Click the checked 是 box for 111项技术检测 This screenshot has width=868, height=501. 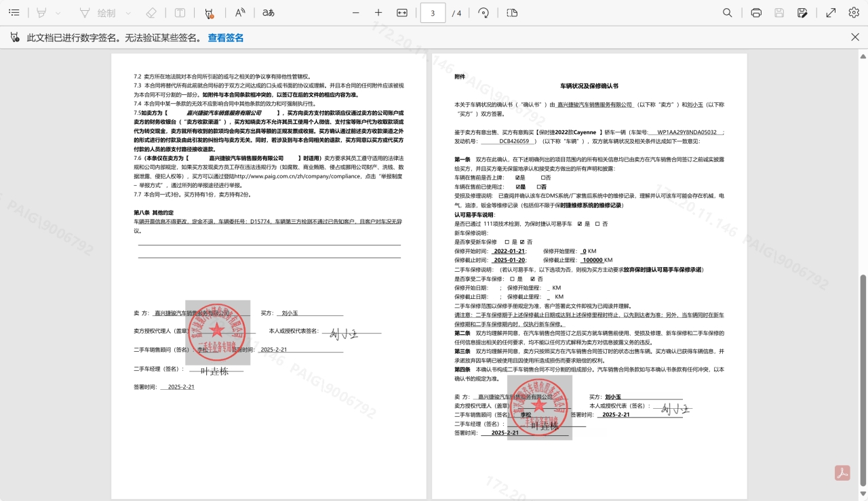coord(580,224)
